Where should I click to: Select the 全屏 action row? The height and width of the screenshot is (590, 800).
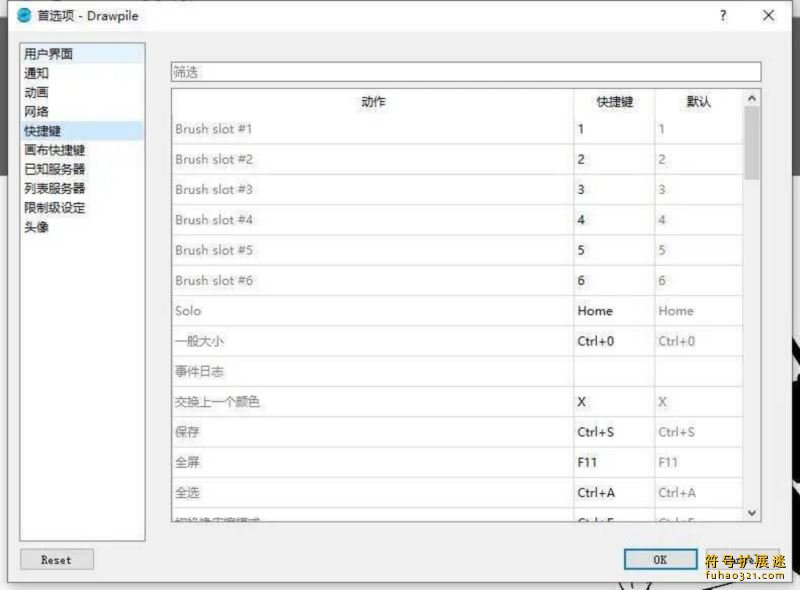tap(457, 462)
